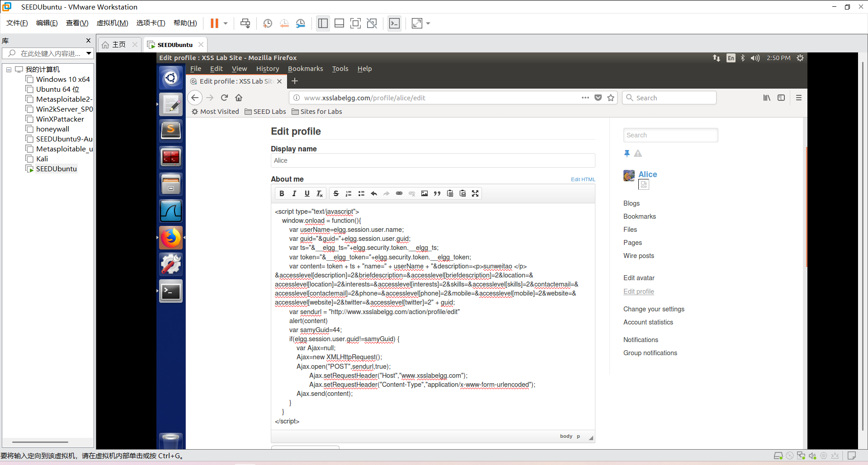
Task: Click the Remove Format icon
Action: tap(320, 193)
